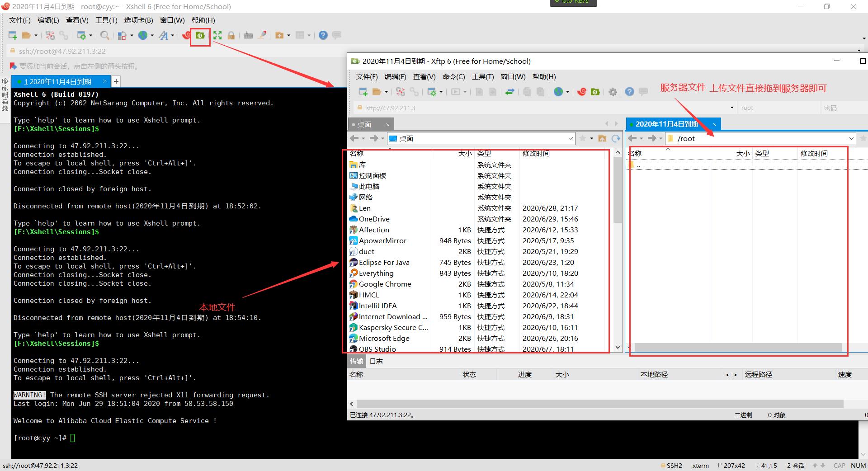
Task: Close Xshell session tab
Action: pyautogui.click(x=104, y=81)
